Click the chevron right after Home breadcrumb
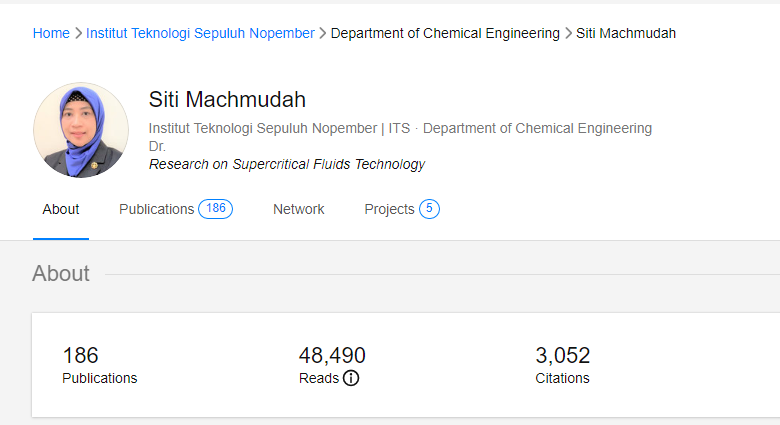Image resolution: width=780 pixels, height=425 pixels. coord(78,33)
